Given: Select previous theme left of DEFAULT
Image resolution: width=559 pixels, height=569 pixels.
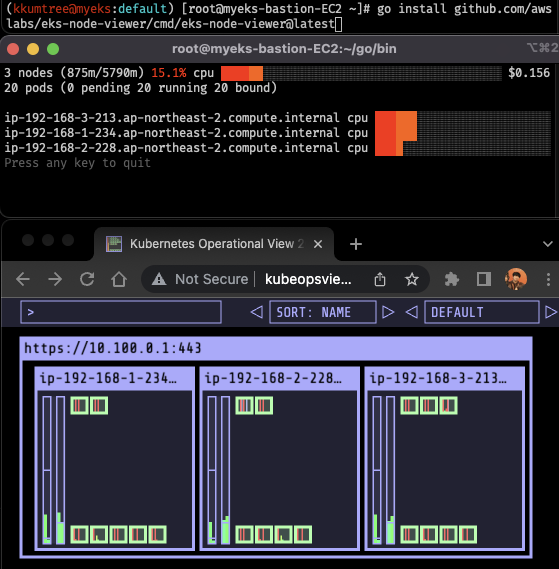Looking at the screenshot, I should 412,312.
